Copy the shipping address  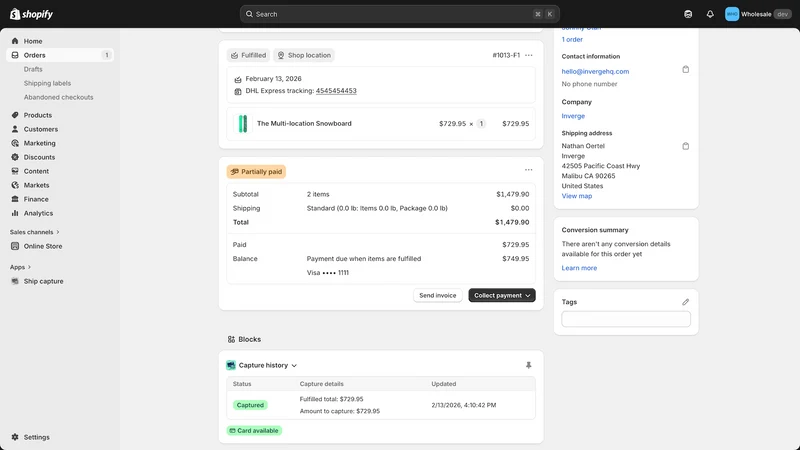pyautogui.click(x=686, y=146)
